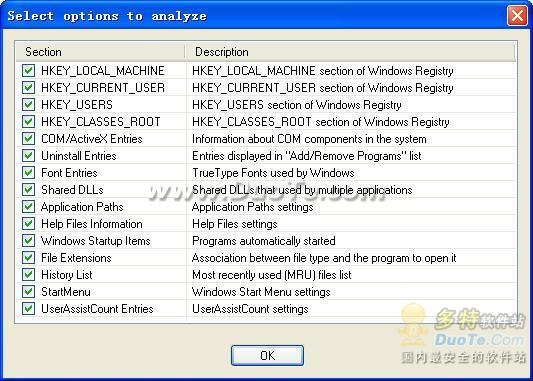Select the Font Entries label

[x=69, y=173]
